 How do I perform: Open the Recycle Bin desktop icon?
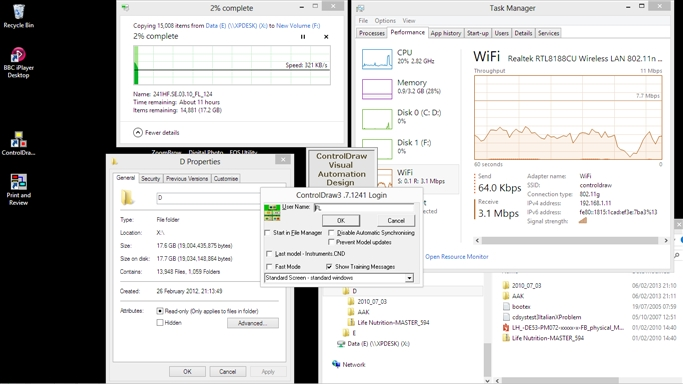18,17
